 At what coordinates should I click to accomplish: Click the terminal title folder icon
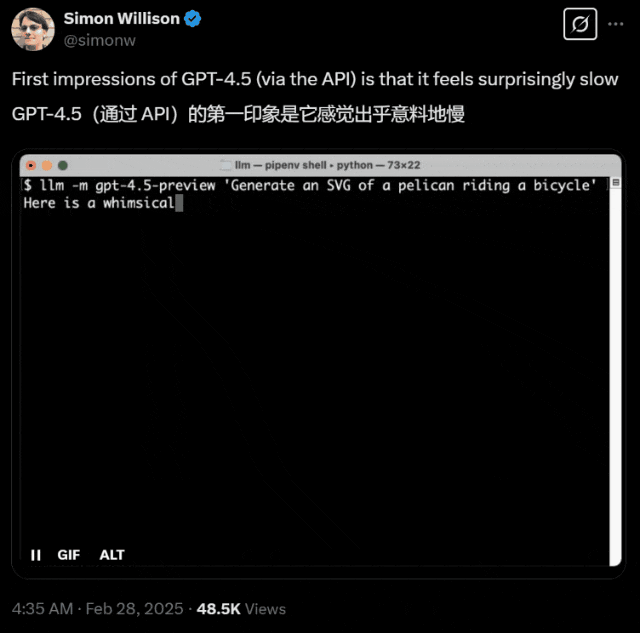click(x=226, y=165)
